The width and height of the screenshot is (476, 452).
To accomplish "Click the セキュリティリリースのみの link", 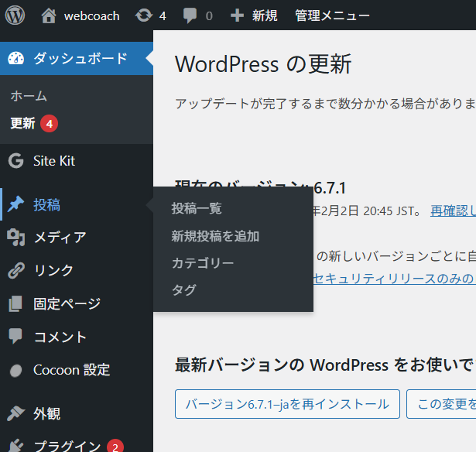I will click(395, 279).
